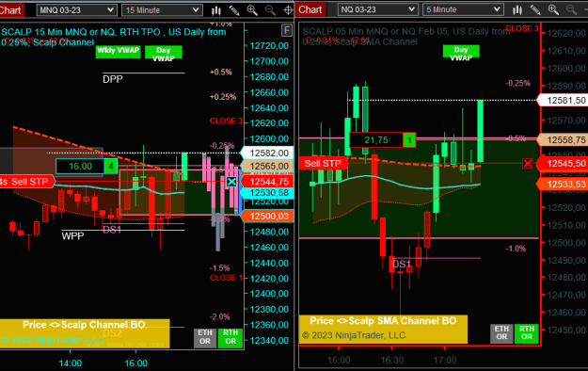Click 12558,75 tan price marker on right axis
588x371 pixels.
pos(563,140)
